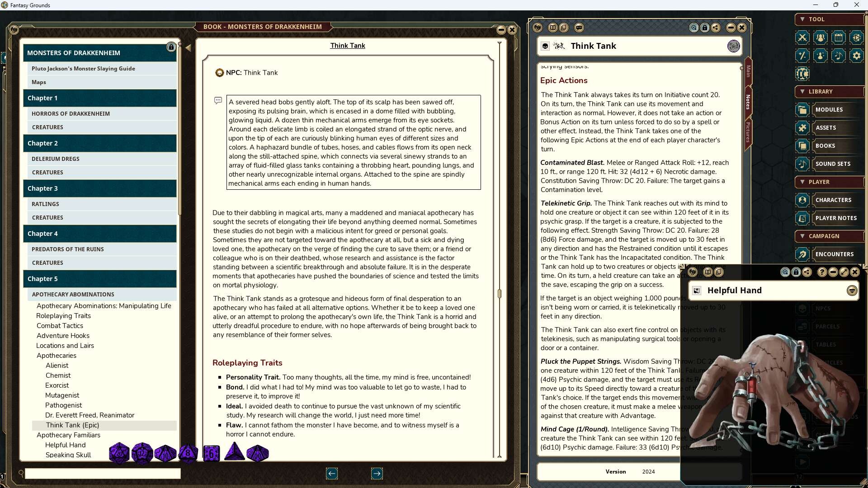Screen dimensions: 868x488
Task: Expand Chapter 4 in the book index
Action: click(x=100, y=234)
